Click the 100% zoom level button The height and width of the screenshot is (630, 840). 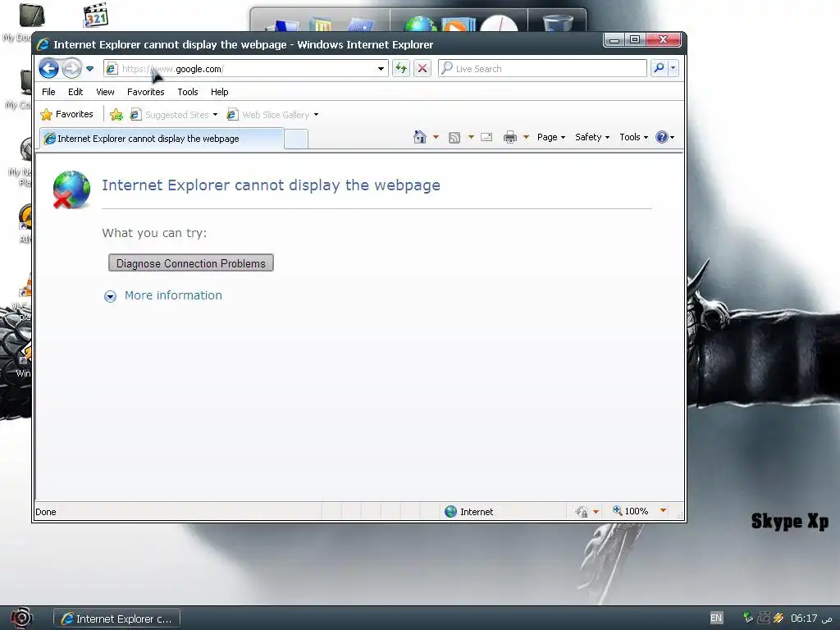pos(631,511)
